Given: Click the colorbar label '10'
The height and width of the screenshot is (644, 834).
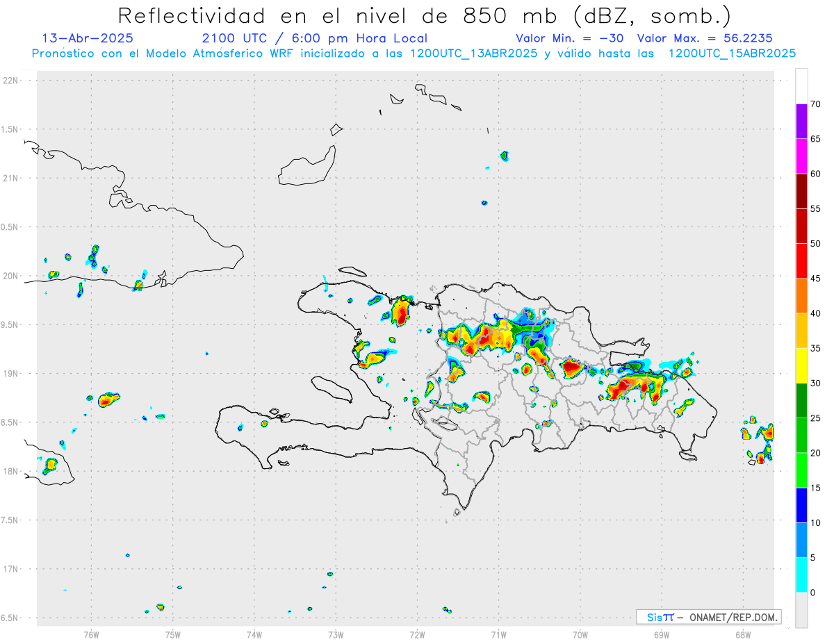Looking at the screenshot, I should (815, 522).
